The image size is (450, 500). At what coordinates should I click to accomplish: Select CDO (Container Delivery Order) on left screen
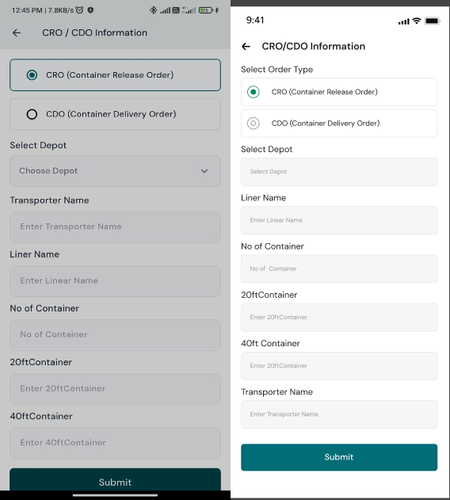point(115,114)
